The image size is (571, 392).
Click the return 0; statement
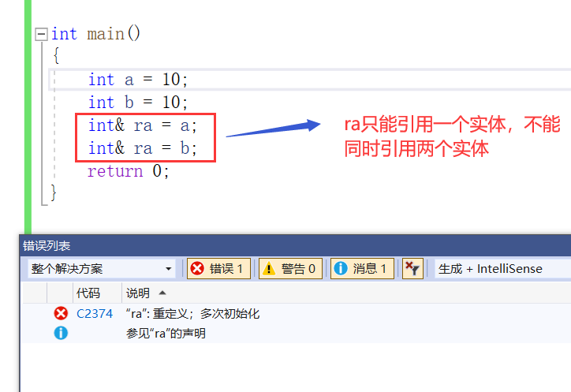point(129,170)
